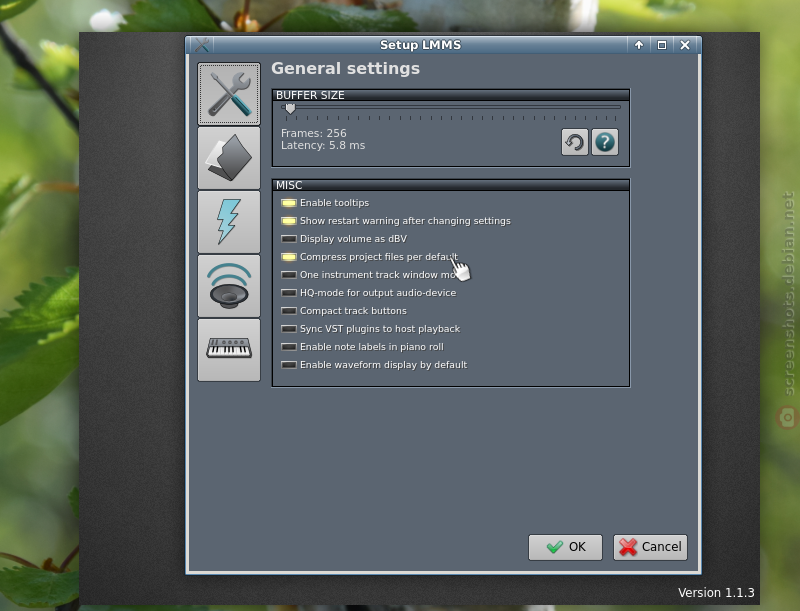Viewport: 800px width, 611px height.
Task: Toggle Enable tooltips option
Action: click(325, 203)
